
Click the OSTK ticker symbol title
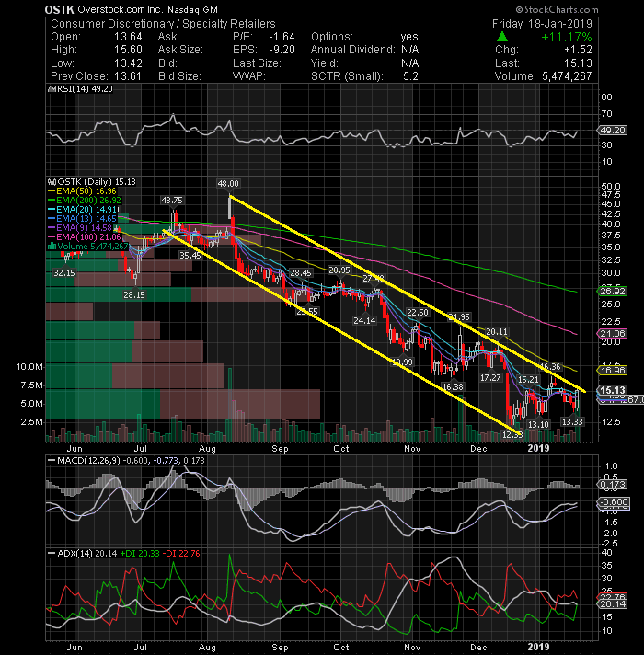[x=59, y=9]
